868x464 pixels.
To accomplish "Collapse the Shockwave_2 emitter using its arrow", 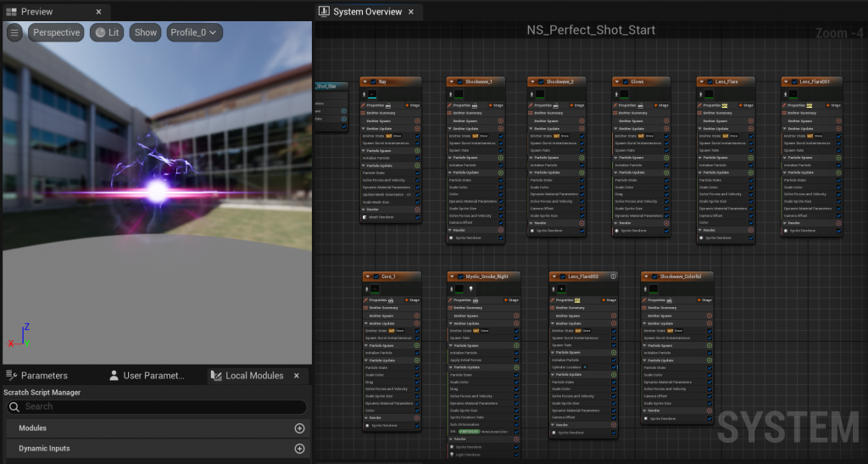I will [x=532, y=81].
